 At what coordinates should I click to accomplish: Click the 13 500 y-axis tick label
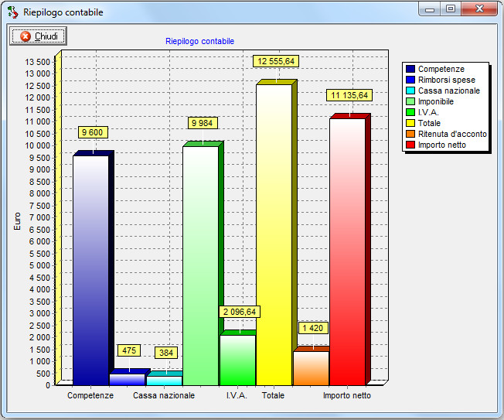click(38, 62)
